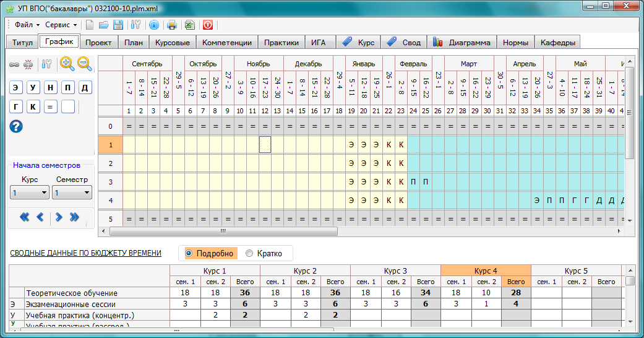The width and height of the screenshot is (644, 338).
Task: Open help via question mark icon
Action: pyautogui.click(x=16, y=126)
